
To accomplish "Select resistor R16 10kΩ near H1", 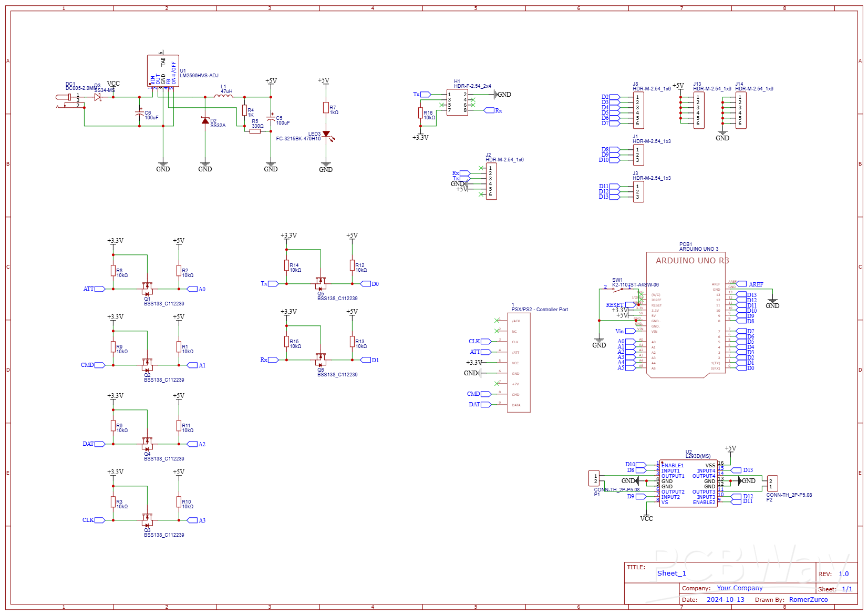I will tap(420, 113).
